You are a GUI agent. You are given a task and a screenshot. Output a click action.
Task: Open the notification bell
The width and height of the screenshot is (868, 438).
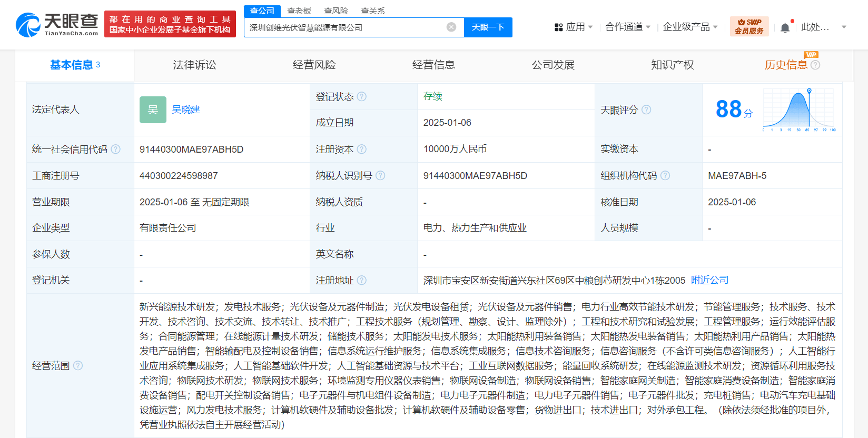coord(785,27)
